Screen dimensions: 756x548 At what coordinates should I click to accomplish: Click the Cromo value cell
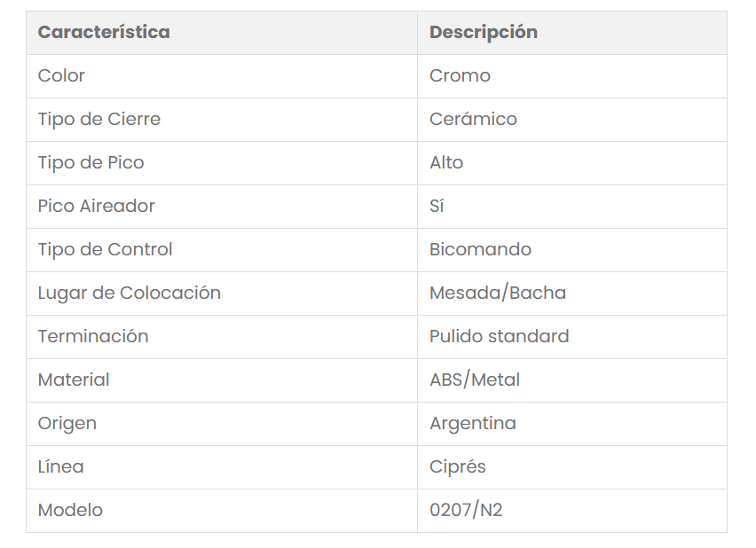460,75
